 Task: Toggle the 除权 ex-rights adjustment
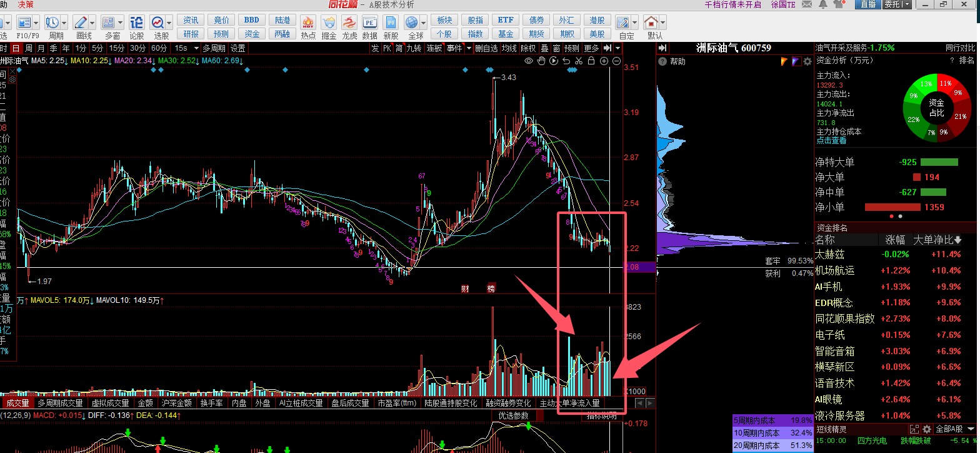point(528,48)
